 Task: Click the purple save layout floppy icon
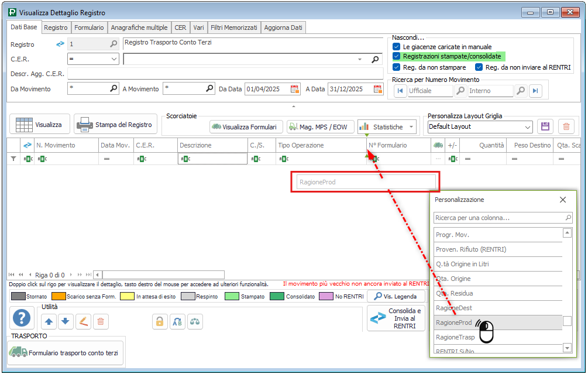tap(545, 126)
